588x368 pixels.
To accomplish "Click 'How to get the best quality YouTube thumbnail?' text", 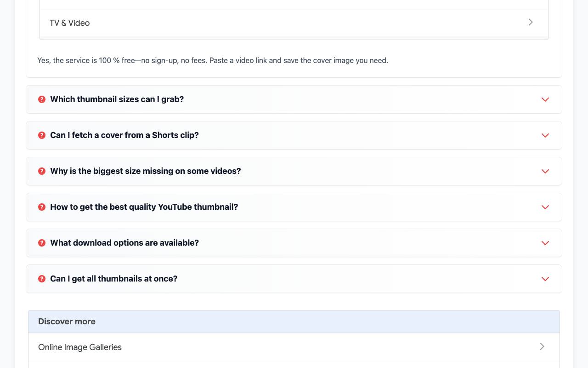I will point(144,207).
